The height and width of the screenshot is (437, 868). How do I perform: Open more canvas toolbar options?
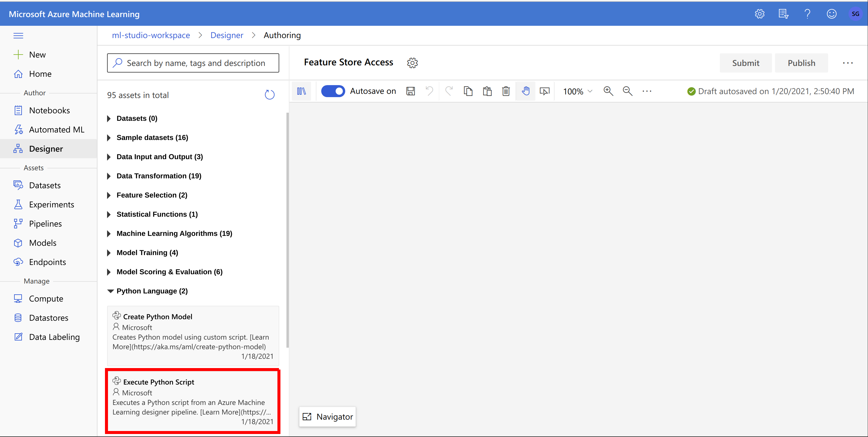tap(647, 91)
